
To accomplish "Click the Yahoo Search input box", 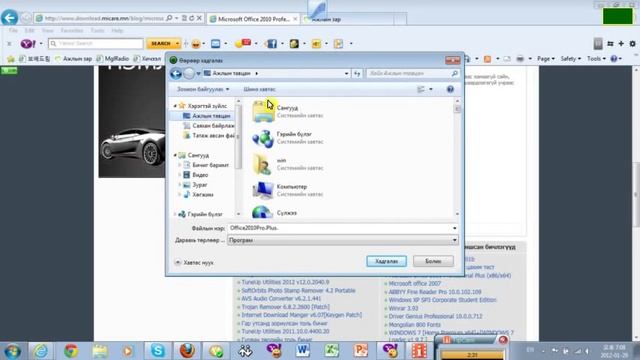I will [x=96, y=43].
